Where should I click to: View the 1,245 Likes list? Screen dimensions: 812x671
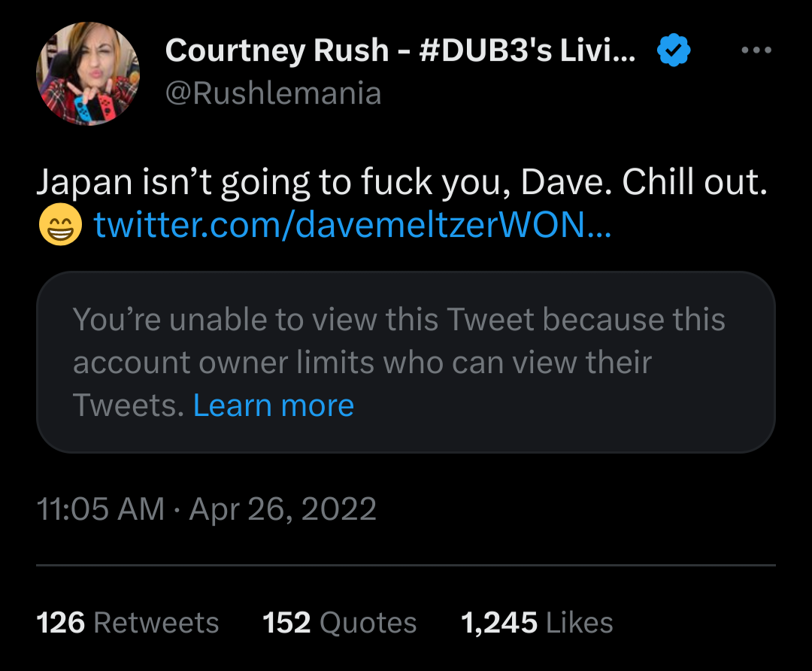(x=537, y=623)
